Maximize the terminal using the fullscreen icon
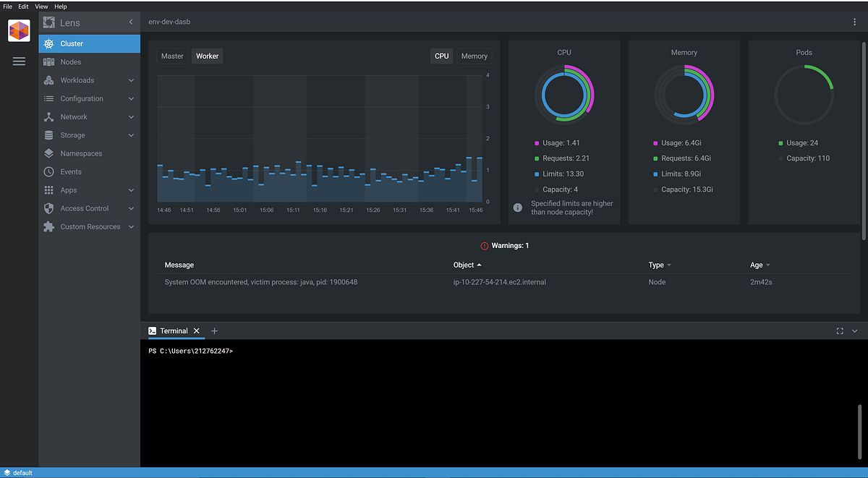 point(839,330)
